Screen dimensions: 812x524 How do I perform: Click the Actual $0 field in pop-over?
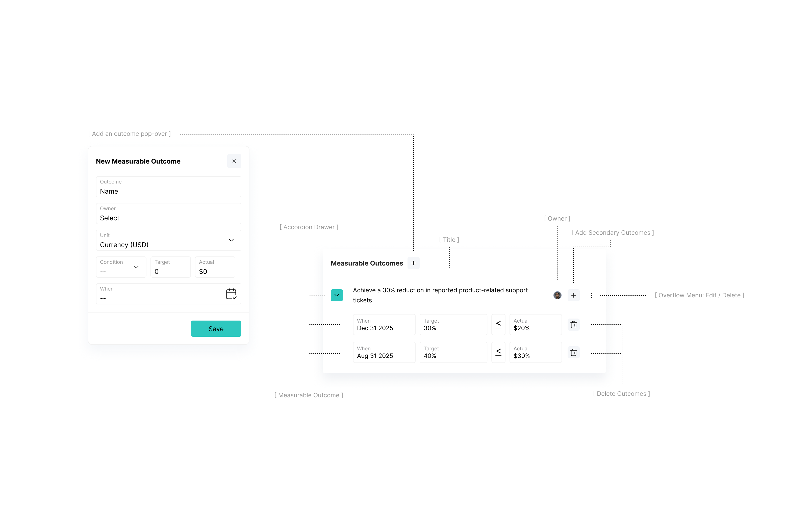tap(215, 268)
